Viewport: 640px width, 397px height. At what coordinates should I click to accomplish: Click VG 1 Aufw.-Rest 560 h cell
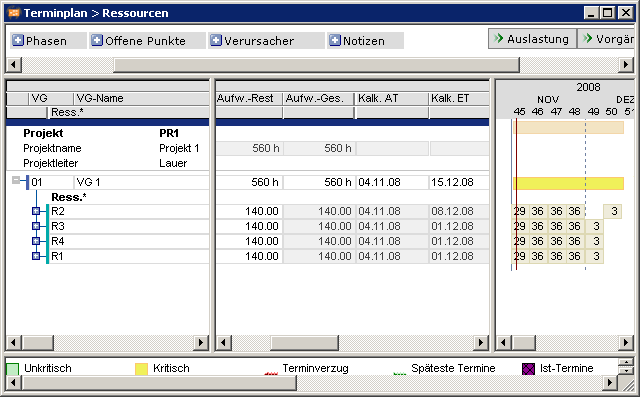(x=249, y=182)
